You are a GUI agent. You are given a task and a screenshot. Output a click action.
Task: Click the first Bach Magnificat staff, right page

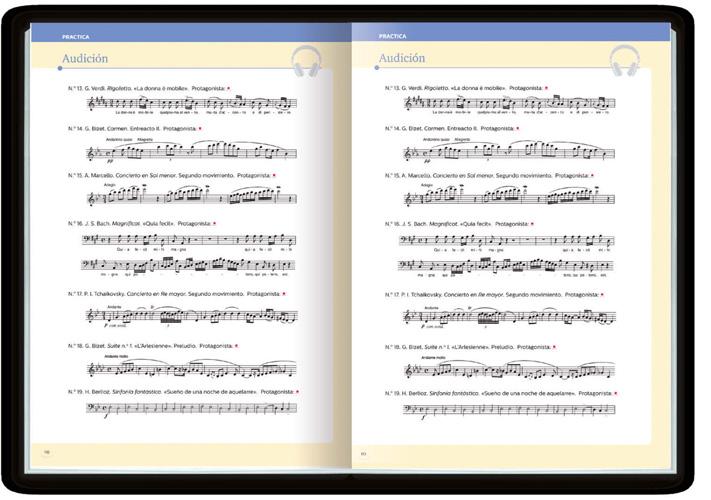tap(507, 242)
